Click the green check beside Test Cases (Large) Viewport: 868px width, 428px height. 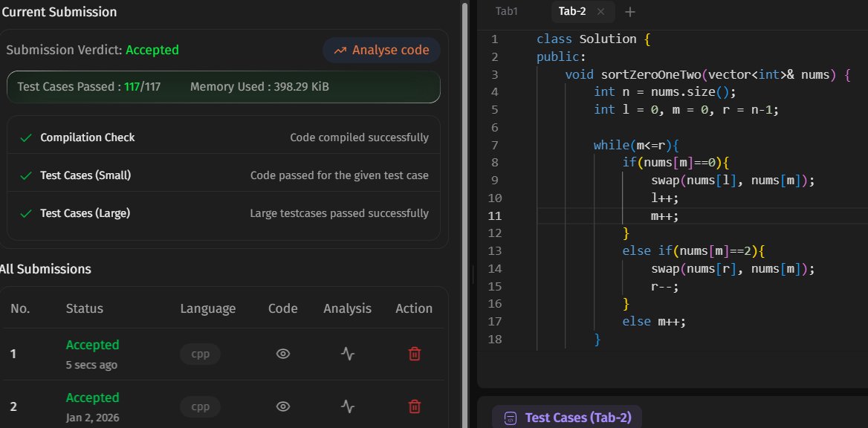click(x=25, y=214)
